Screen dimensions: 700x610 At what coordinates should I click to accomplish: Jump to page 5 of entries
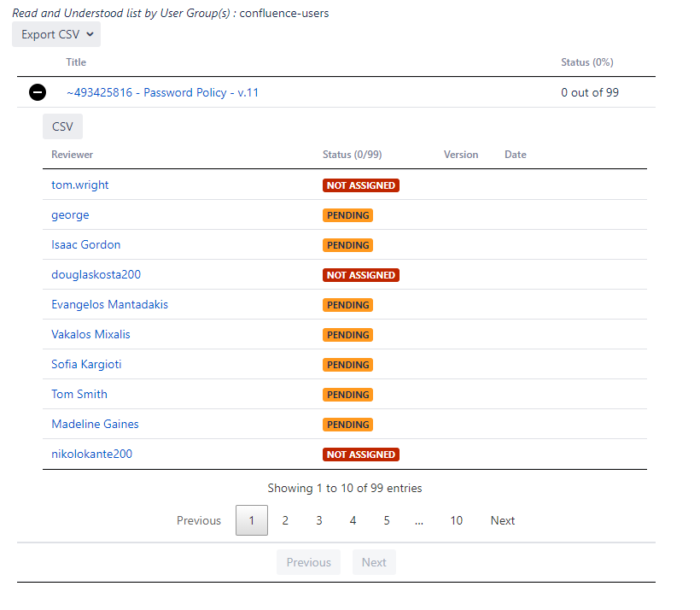[387, 520]
